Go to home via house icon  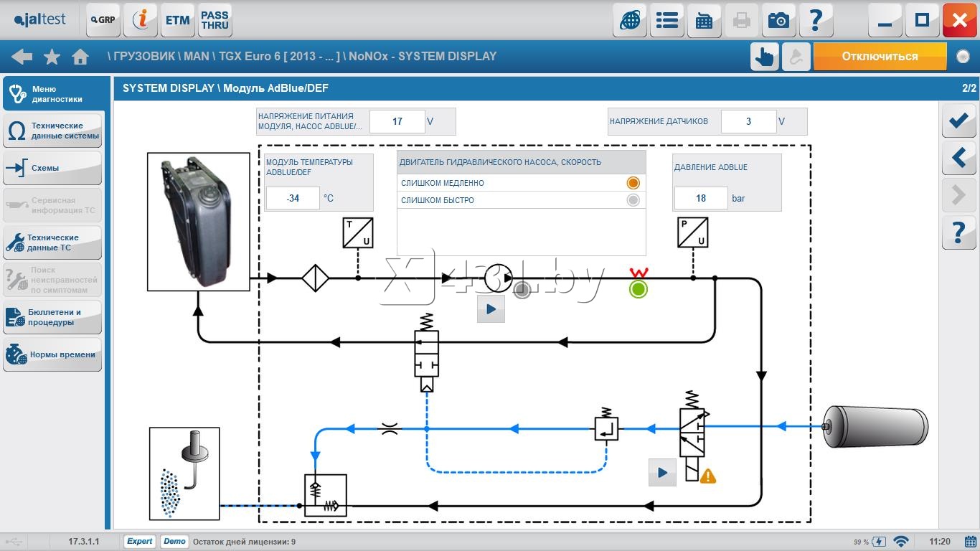click(x=80, y=57)
